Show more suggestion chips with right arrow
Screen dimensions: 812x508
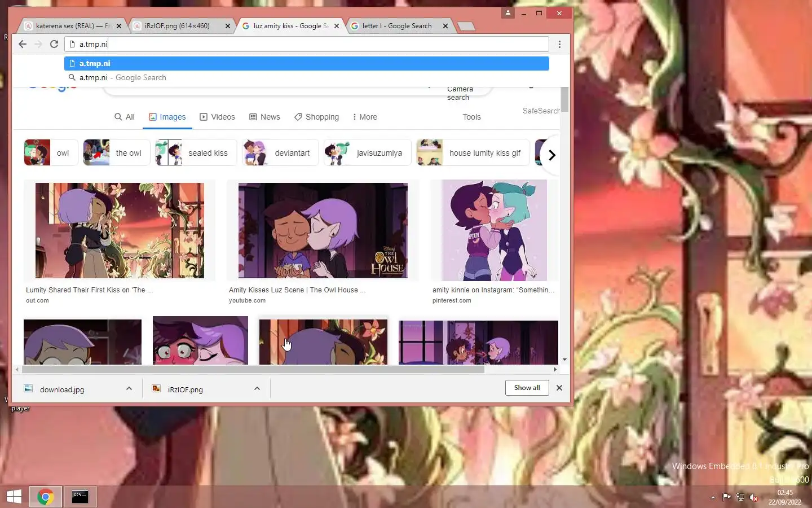(551, 155)
